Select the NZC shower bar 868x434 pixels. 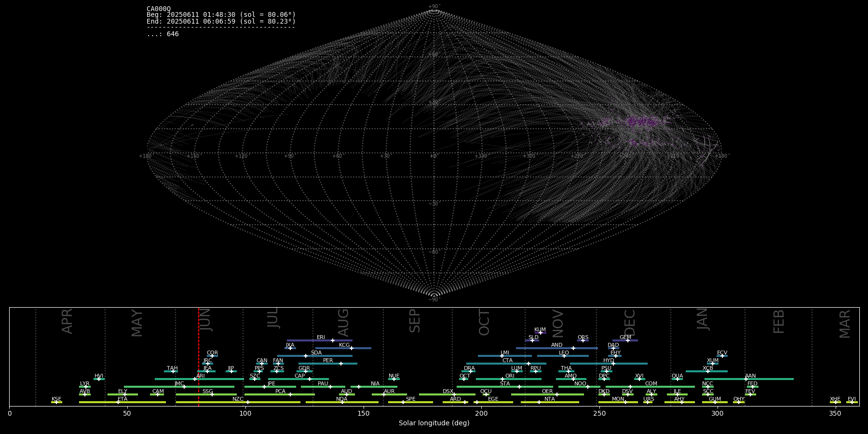click(x=238, y=402)
